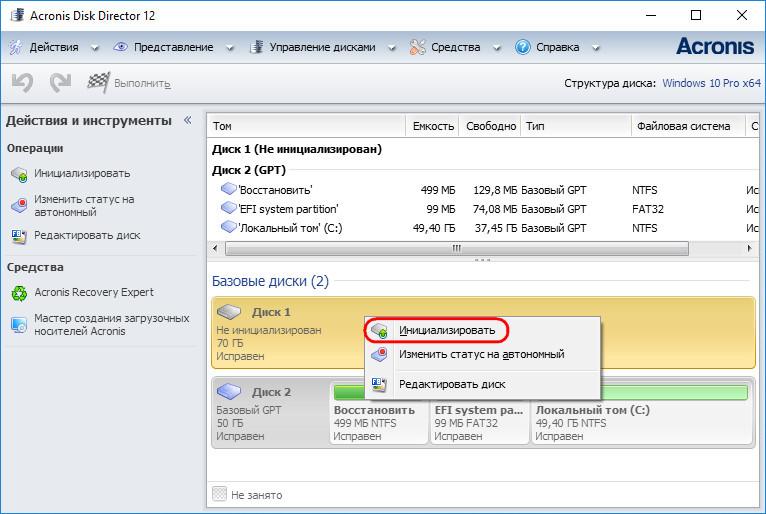The width and height of the screenshot is (766, 514).
Task: Click the Управление дисками menu icon
Action: [256, 47]
